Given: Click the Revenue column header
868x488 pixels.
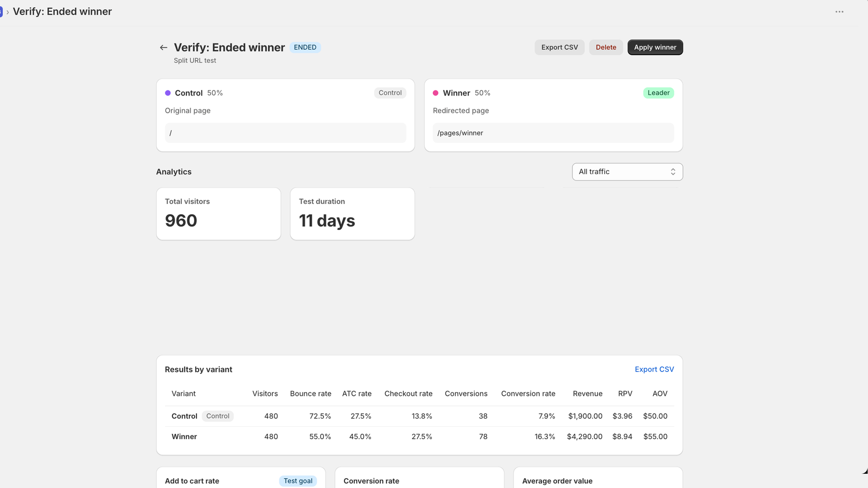Looking at the screenshot, I should coord(588,394).
